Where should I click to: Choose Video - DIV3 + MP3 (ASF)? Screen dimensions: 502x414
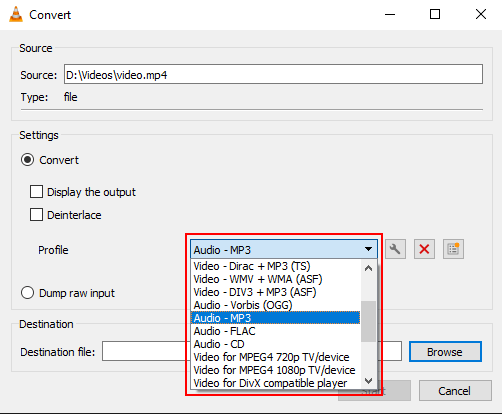(x=275, y=292)
